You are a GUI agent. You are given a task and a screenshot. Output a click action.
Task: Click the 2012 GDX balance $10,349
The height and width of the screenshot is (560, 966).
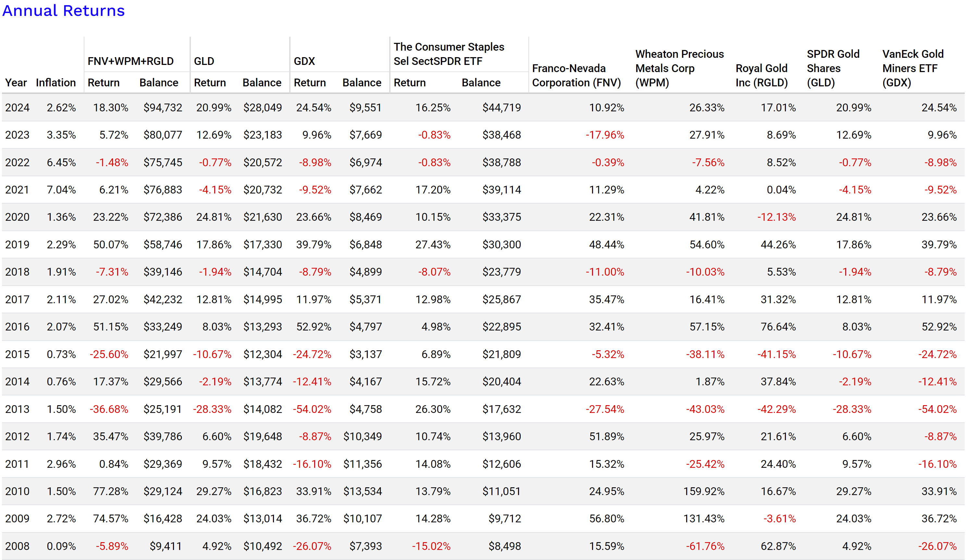coord(362,436)
